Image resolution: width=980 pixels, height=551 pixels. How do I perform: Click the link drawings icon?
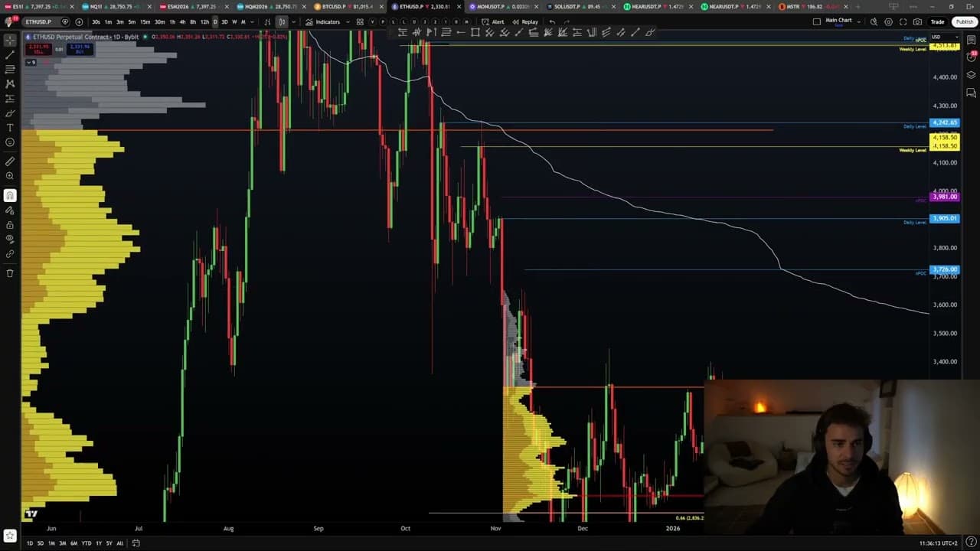pos(10,253)
